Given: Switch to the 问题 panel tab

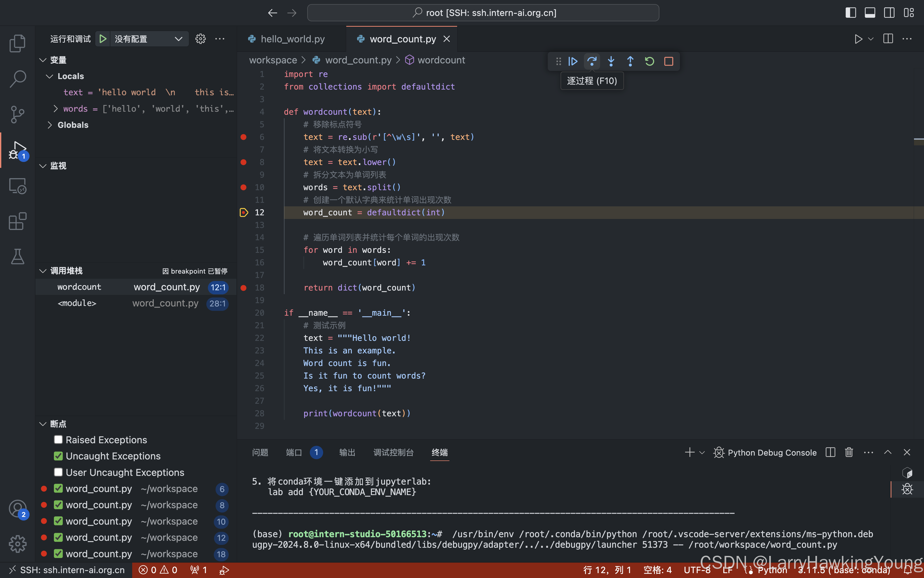Looking at the screenshot, I should [260, 452].
